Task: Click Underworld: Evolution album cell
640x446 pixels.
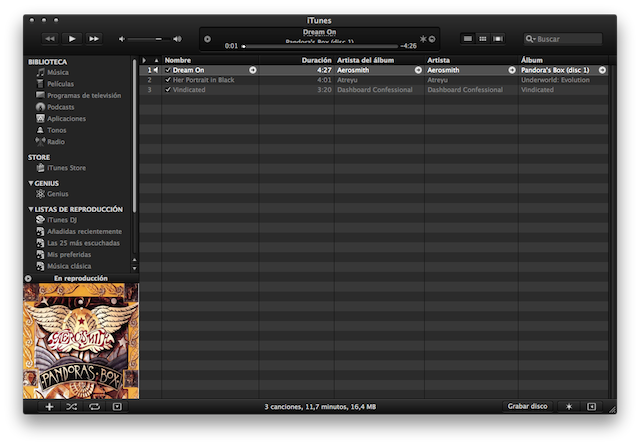Action: pyautogui.click(x=555, y=80)
